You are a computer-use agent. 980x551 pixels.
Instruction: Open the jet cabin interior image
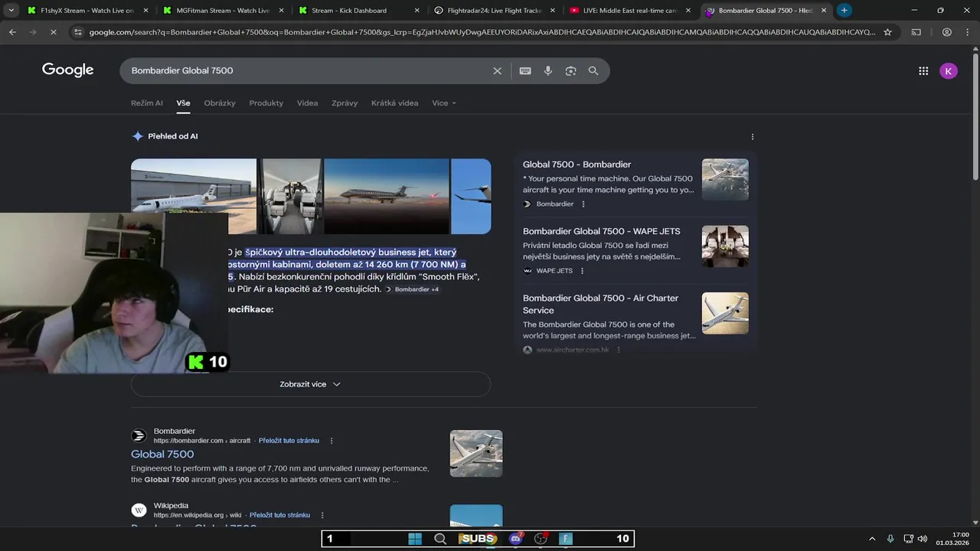pyautogui.click(x=290, y=196)
